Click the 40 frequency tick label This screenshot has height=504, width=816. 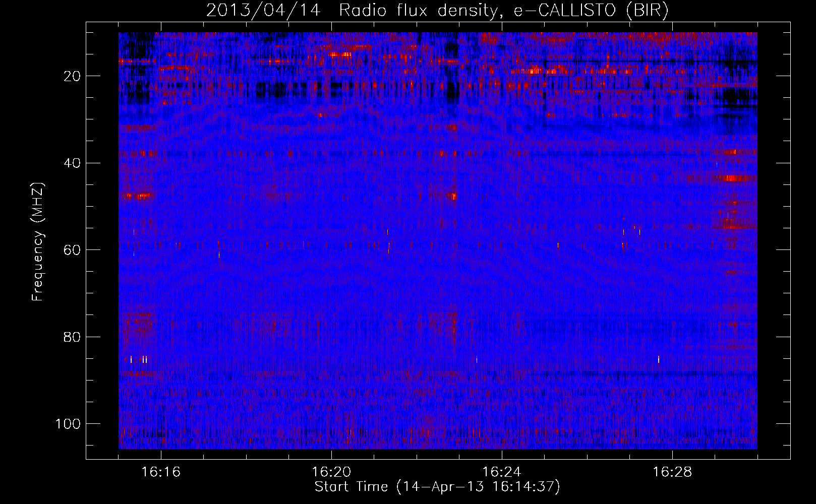tap(72, 163)
